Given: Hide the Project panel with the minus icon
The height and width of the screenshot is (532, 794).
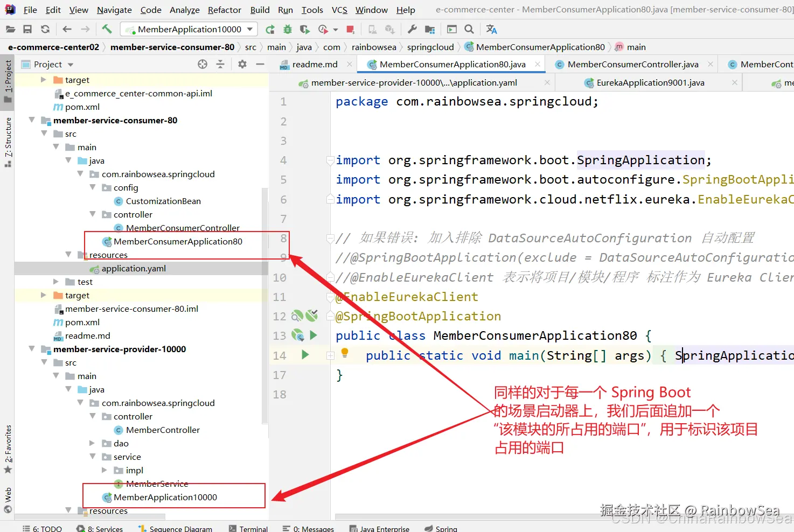Looking at the screenshot, I should click(260, 64).
